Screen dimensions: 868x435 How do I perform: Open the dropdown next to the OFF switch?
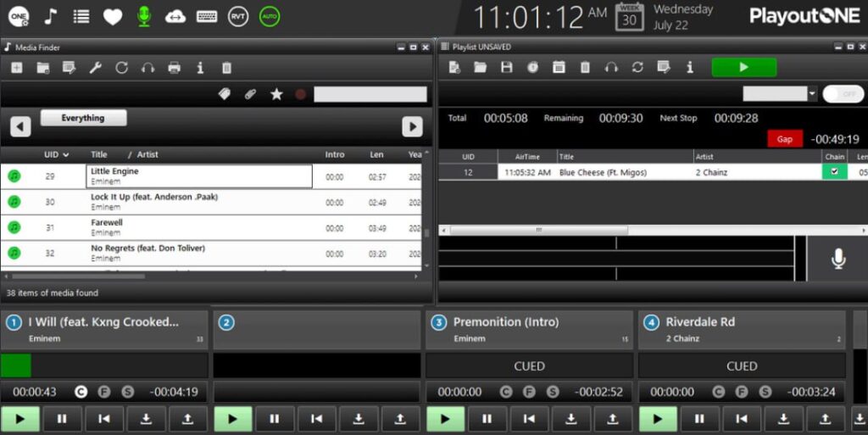pyautogui.click(x=812, y=94)
